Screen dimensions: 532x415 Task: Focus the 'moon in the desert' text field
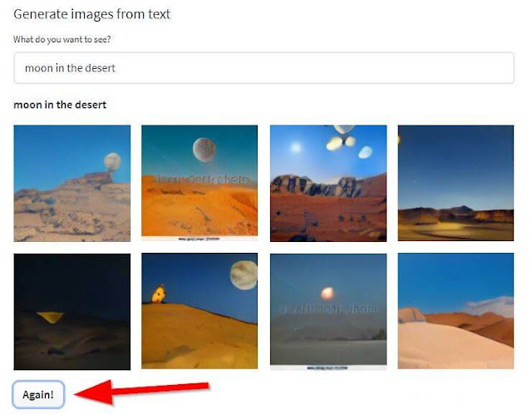(x=264, y=68)
